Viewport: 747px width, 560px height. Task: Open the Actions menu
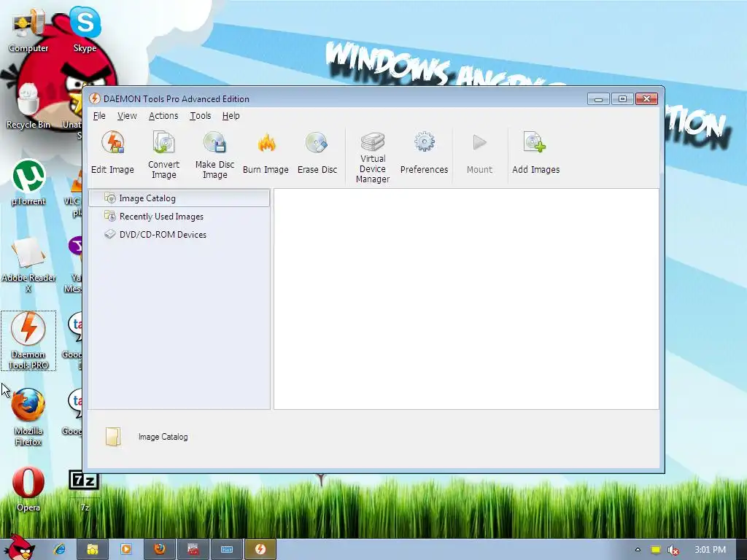coord(163,116)
